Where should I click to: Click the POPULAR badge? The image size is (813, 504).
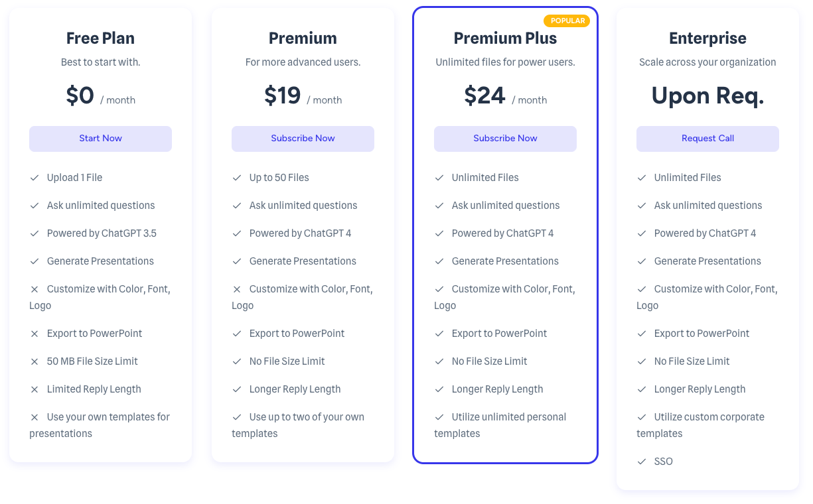[x=567, y=21]
